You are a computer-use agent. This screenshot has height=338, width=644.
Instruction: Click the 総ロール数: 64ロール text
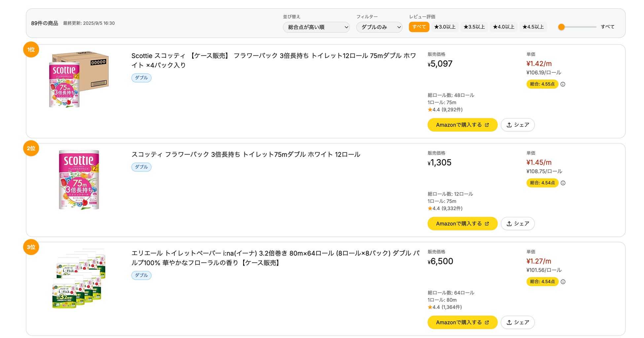pyautogui.click(x=451, y=293)
